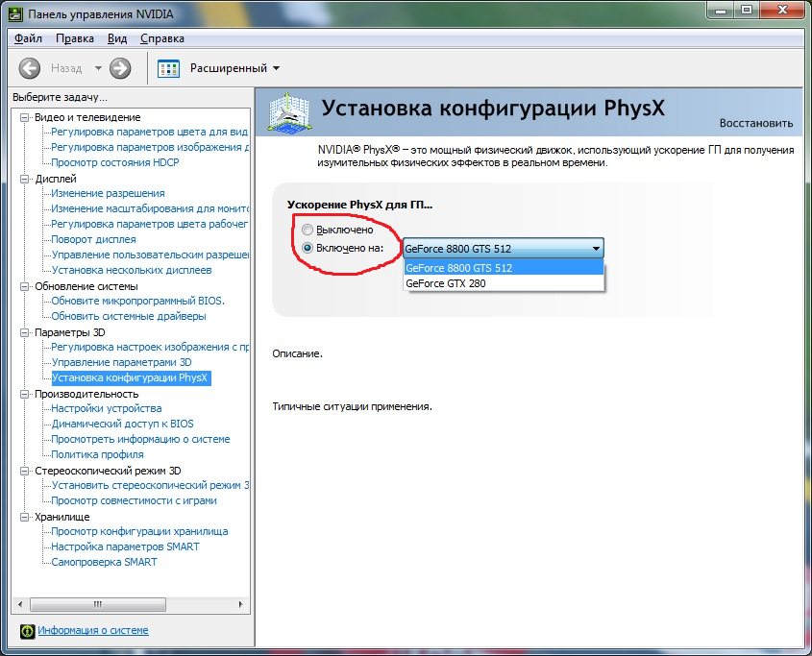
Task: Open the Файл menu
Action: [28, 38]
